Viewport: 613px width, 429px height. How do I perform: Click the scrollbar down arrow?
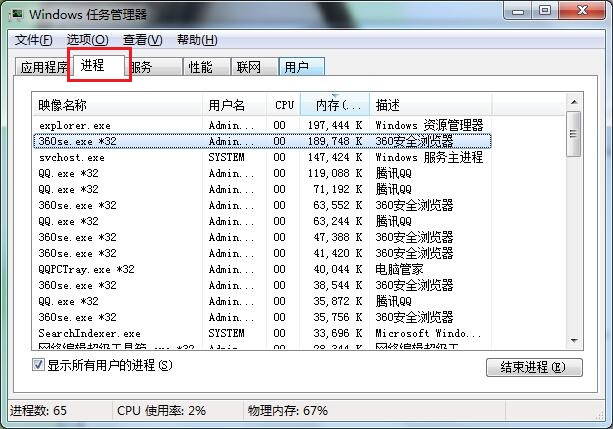(x=574, y=341)
